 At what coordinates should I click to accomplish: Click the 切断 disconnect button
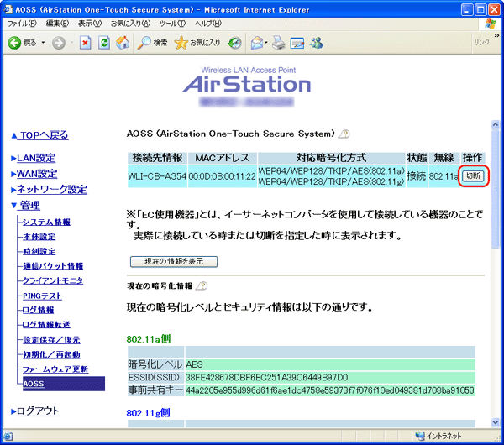tap(473, 175)
